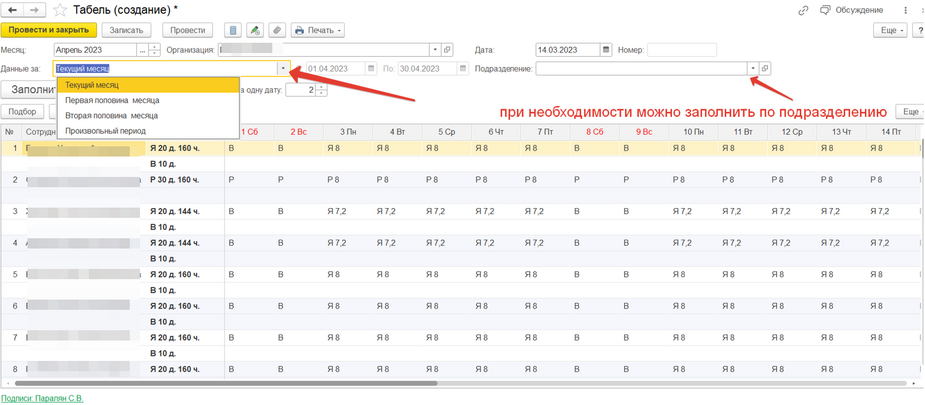Click the Записать button
Screen dimensions: 925x405
click(127, 30)
